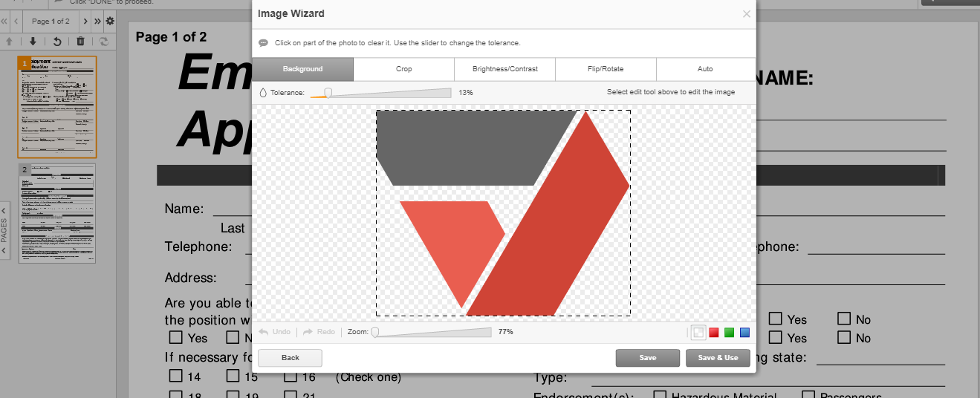Screen dimensions: 980x398
Task: Go to first page using double-left arrows
Action: tap(4, 21)
